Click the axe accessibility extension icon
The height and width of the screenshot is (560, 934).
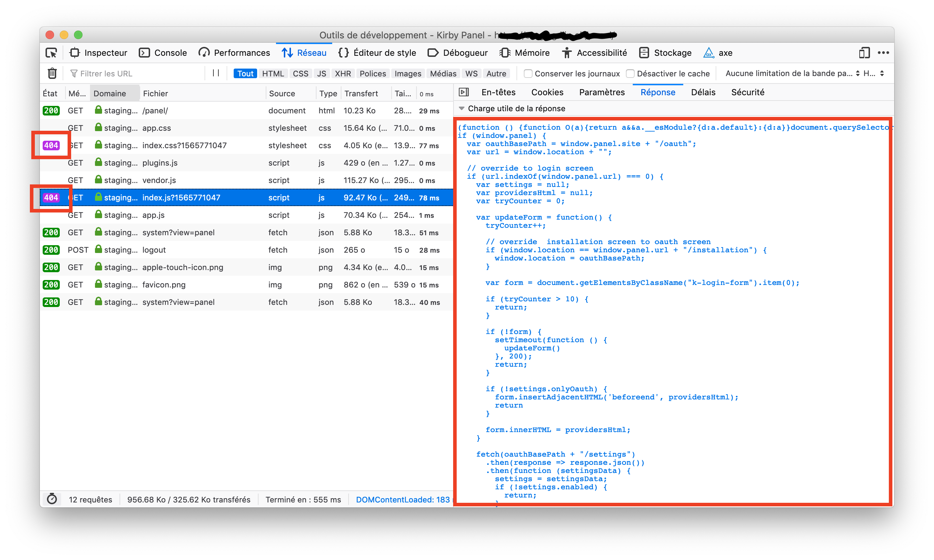coord(709,53)
